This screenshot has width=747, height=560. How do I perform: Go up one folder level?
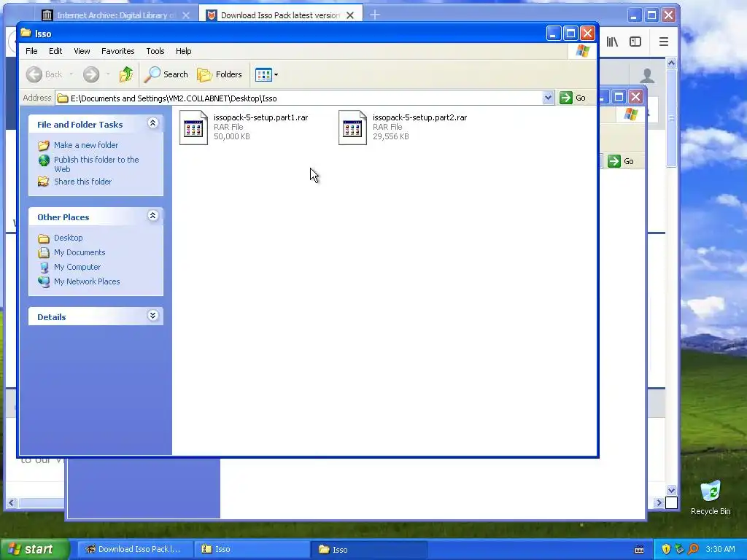126,74
